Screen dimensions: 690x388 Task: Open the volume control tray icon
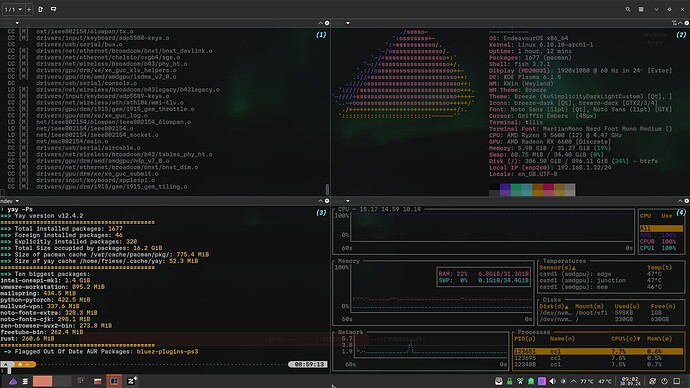coord(552,381)
